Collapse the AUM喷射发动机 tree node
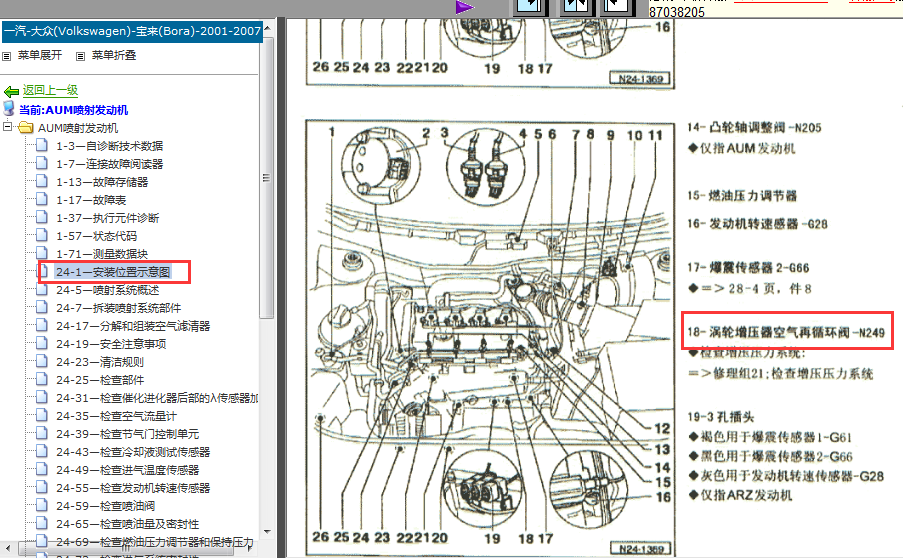The height and width of the screenshot is (558, 903). point(7,126)
